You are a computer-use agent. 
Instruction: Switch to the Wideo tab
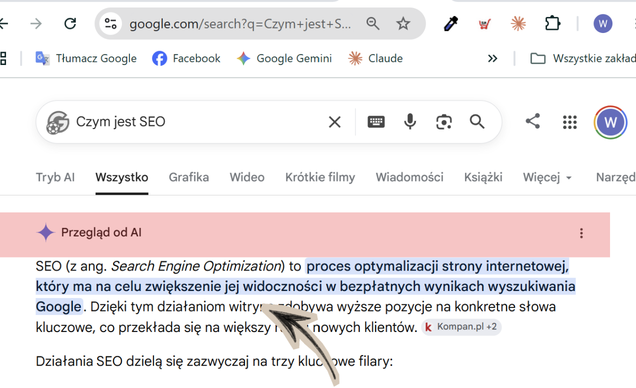[247, 177]
